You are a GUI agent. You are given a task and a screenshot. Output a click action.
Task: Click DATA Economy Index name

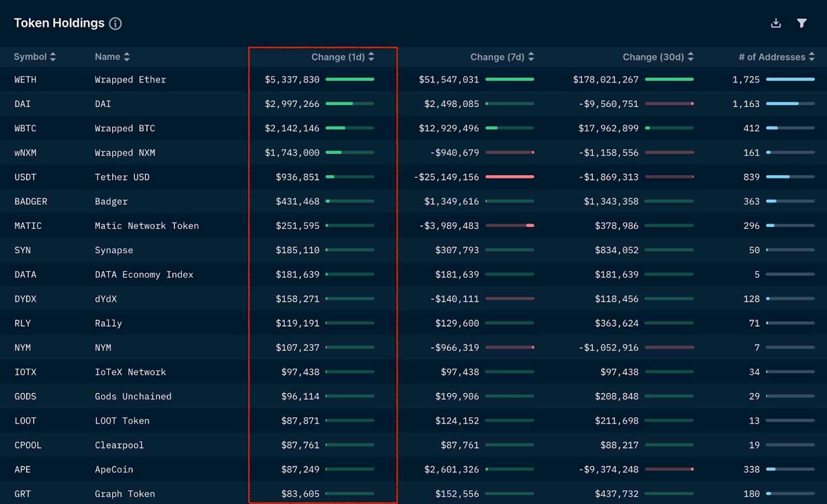144,274
